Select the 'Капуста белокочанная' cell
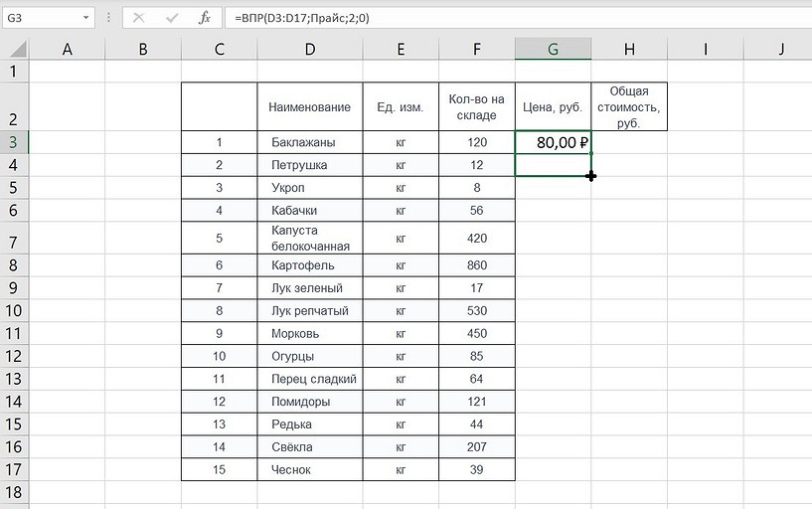 pyautogui.click(x=310, y=239)
